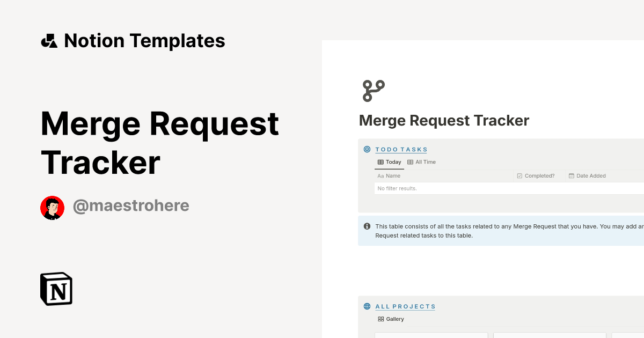Select the checkbox icon in Completed? header
The image size is (644, 338).
click(x=519, y=175)
